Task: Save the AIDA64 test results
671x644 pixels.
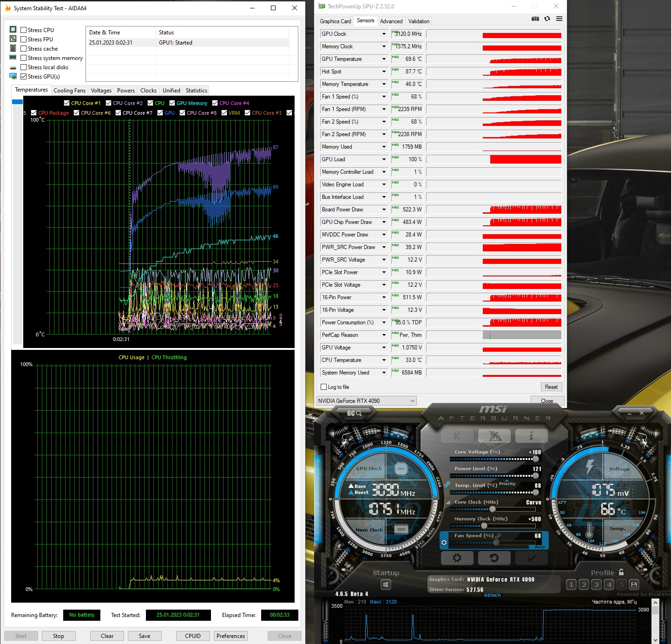Action: (145, 636)
